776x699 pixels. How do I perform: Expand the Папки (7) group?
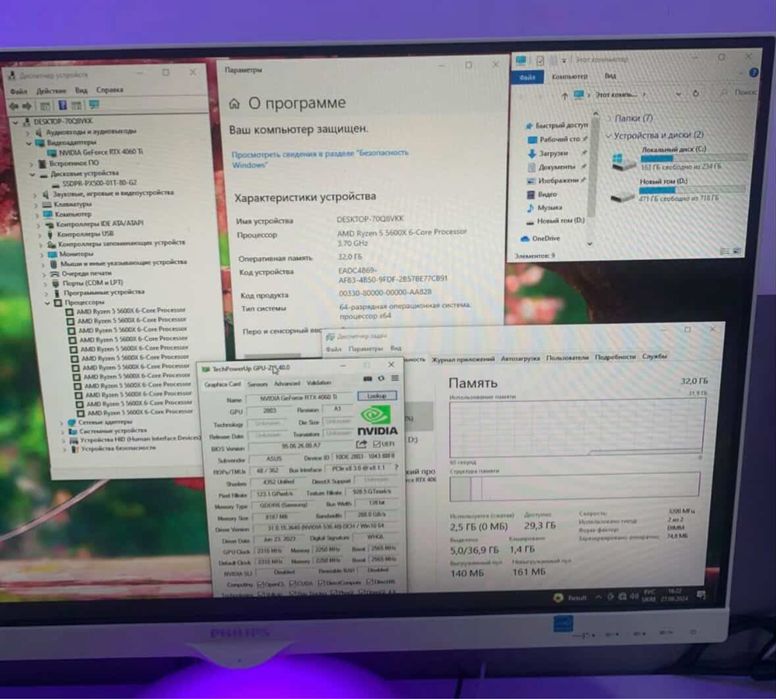[608, 119]
